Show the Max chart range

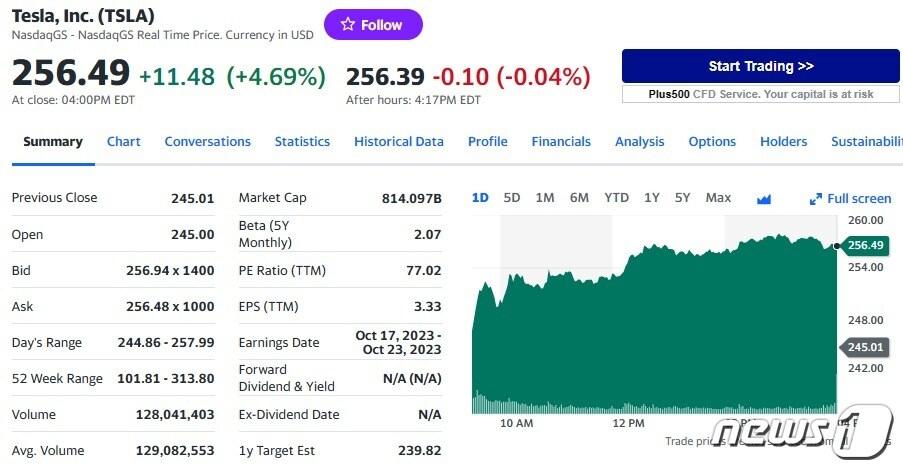[718, 198]
